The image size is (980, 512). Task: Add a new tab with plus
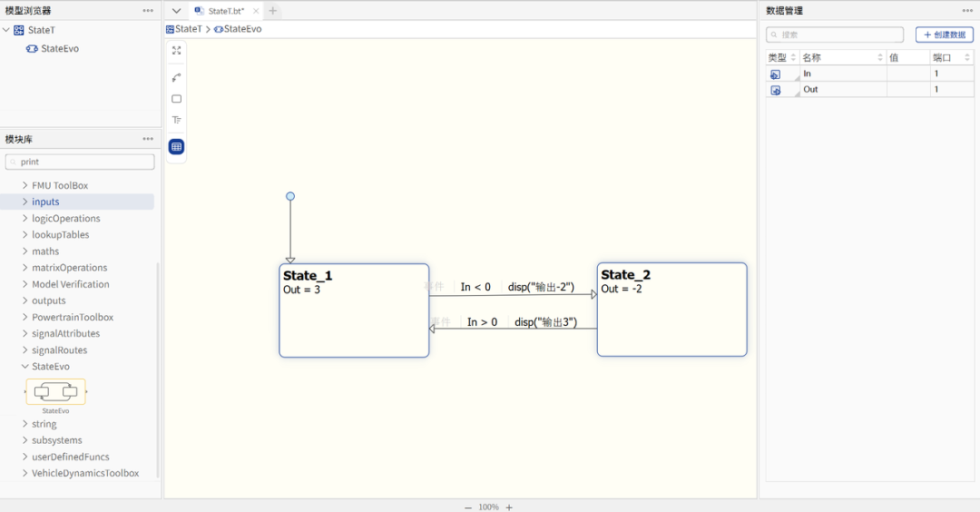[273, 11]
